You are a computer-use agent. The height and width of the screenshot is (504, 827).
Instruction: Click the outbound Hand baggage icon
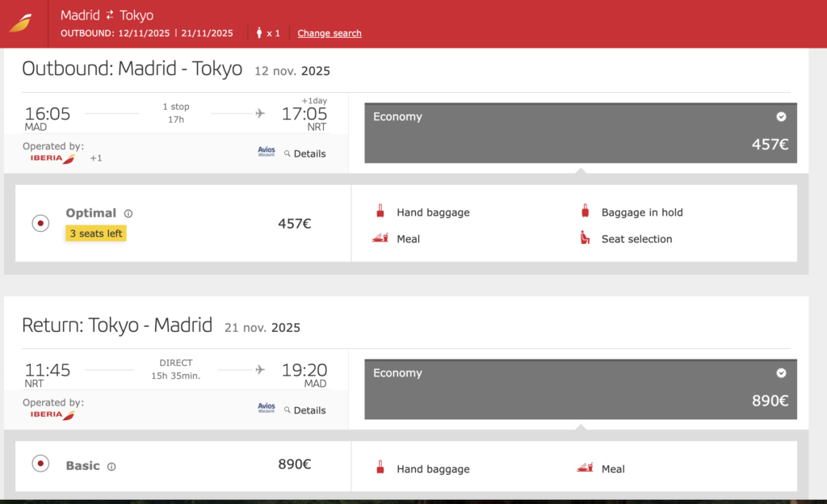pos(380,212)
